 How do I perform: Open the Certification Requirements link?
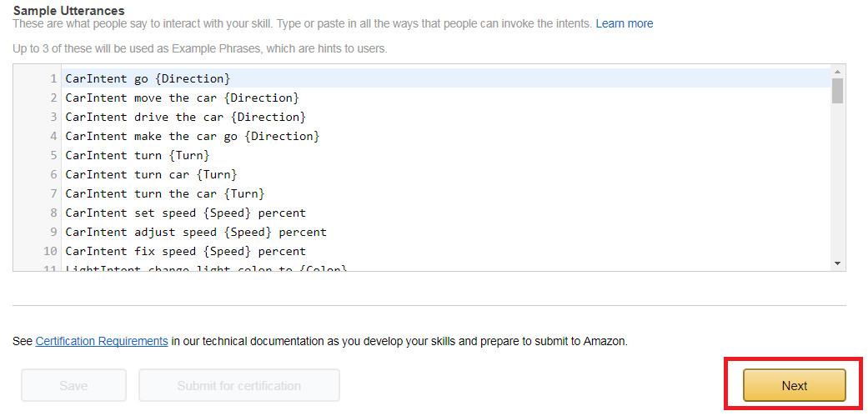pyautogui.click(x=102, y=341)
